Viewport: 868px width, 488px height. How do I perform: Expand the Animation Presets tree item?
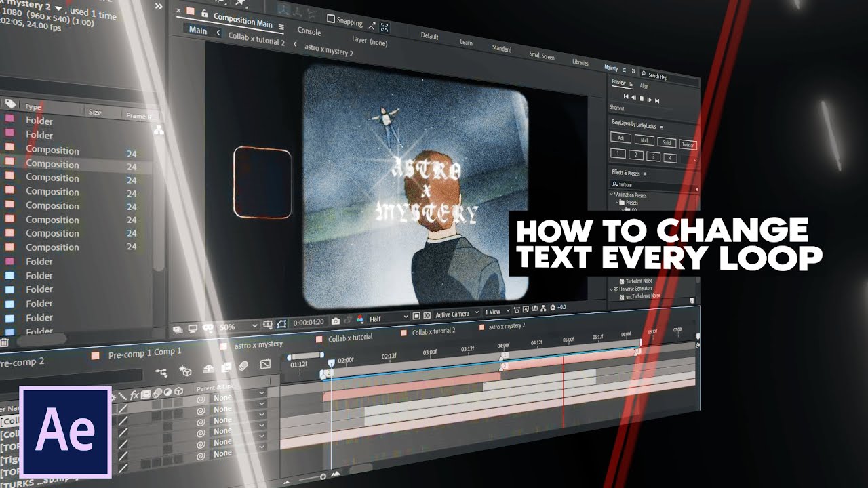tap(611, 195)
